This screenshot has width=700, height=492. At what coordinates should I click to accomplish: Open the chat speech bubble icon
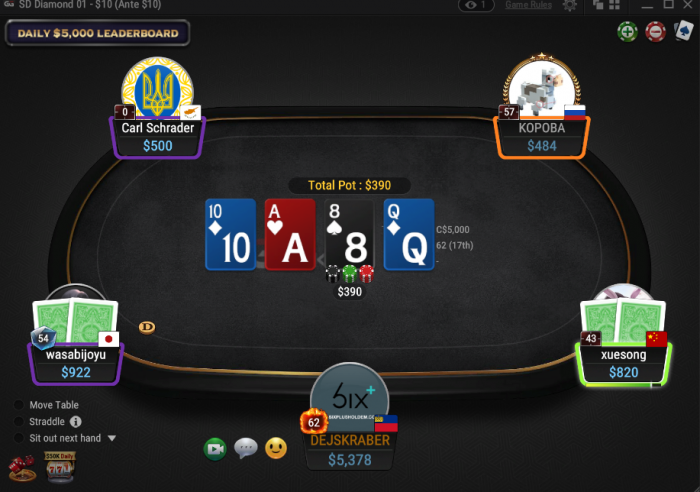click(x=246, y=448)
